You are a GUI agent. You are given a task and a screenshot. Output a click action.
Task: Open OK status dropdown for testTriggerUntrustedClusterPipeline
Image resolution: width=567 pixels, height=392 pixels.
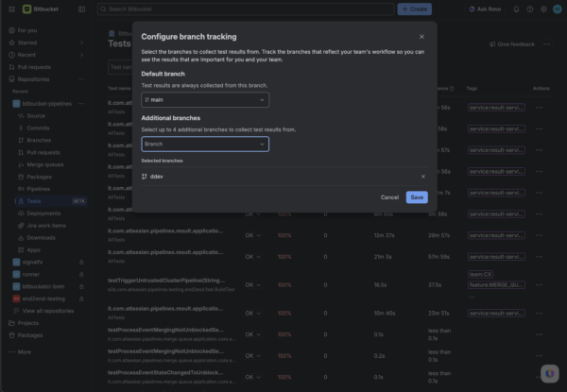pyautogui.click(x=252, y=285)
